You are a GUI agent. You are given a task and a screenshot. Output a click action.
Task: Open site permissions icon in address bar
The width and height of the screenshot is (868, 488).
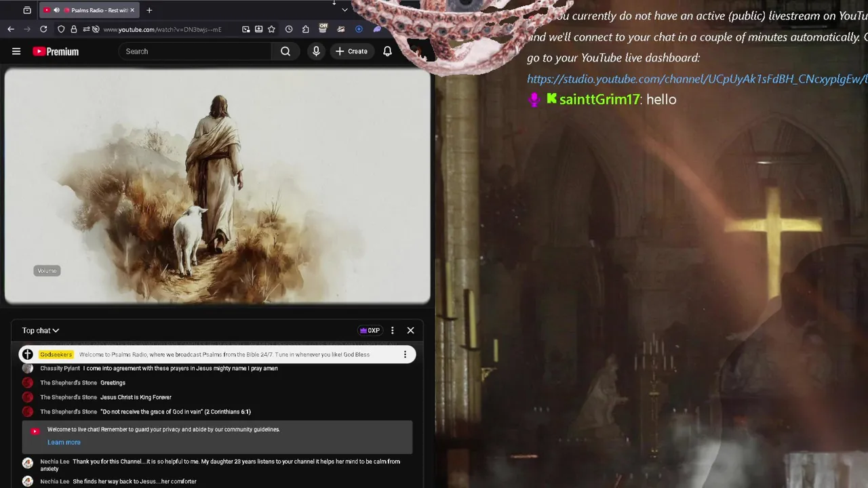(x=85, y=29)
